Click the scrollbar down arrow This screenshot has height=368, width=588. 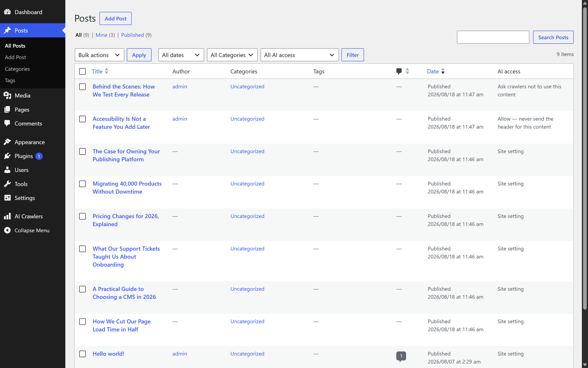[585, 365]
